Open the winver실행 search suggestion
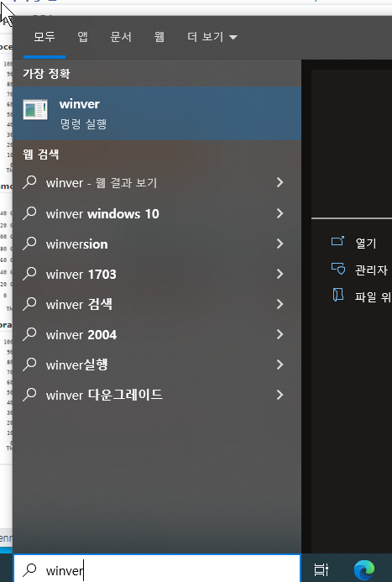This screenshot has width=392, height=582. coord(157,364)
